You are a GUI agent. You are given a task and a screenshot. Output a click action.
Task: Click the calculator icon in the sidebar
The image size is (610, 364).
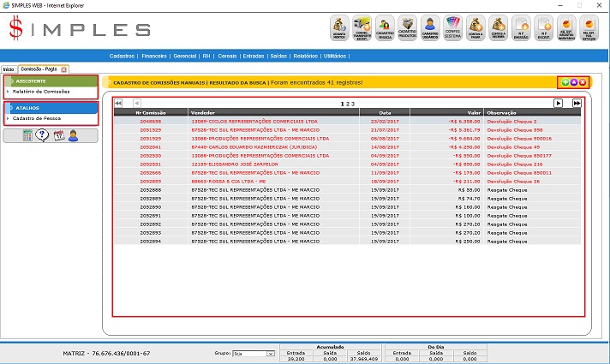(x=27, y=135)
